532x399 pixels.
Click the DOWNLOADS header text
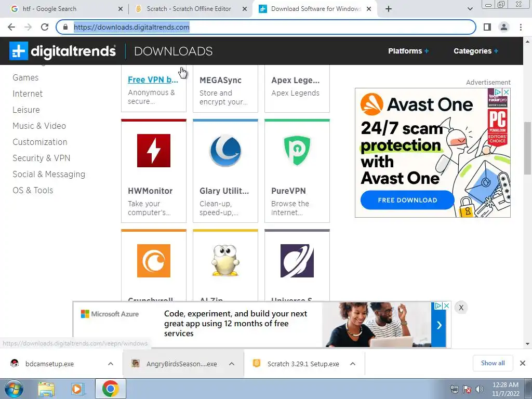(174, 51)
